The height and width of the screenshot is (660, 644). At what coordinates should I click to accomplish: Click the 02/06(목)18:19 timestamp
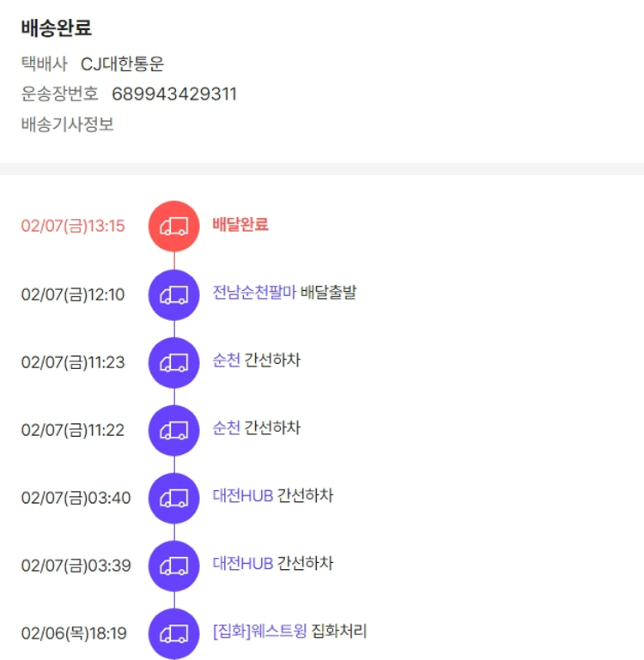tap(74, 633)
